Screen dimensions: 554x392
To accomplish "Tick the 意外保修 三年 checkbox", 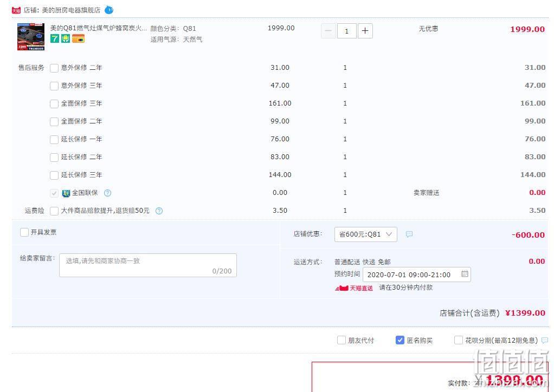I will click(54, 86).
